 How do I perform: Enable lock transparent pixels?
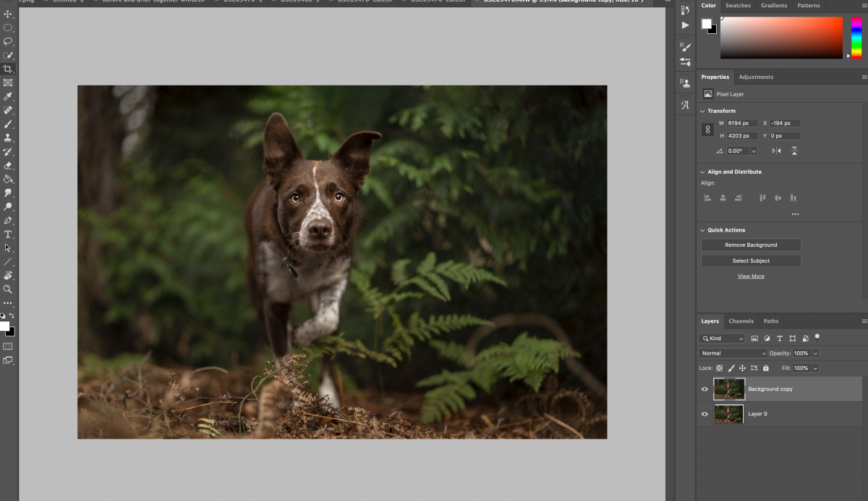point(718,368)
